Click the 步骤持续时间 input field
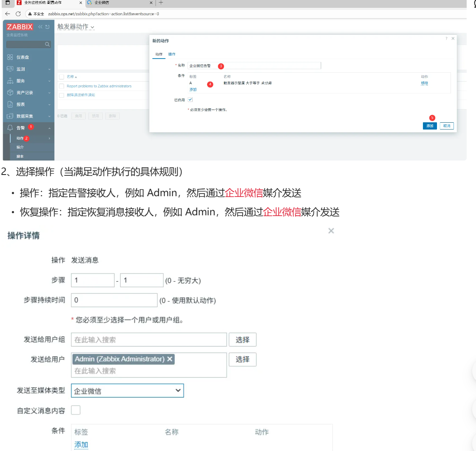This screenshot has height=451, width=476. [114, 300]
